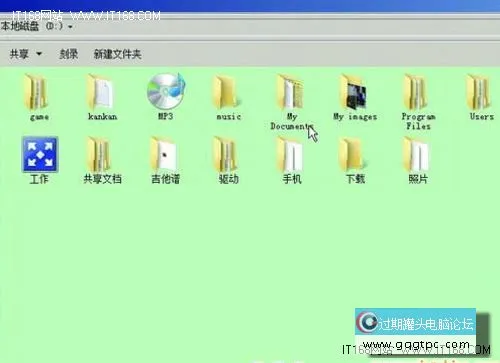500x363 pixels.
Task: Expand the 本地磁盘 (D:) address dropdown
Action: pos(70,27)
